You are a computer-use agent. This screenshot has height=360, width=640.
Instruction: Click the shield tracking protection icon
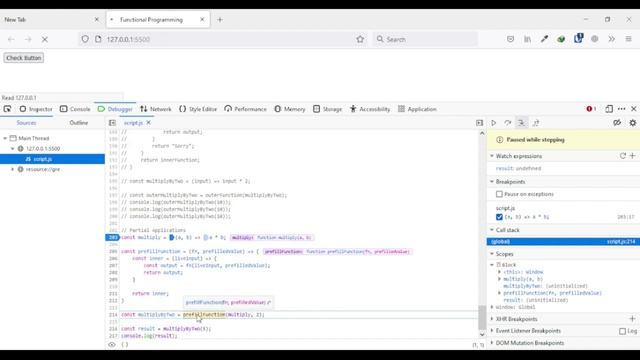click(85, 39)
